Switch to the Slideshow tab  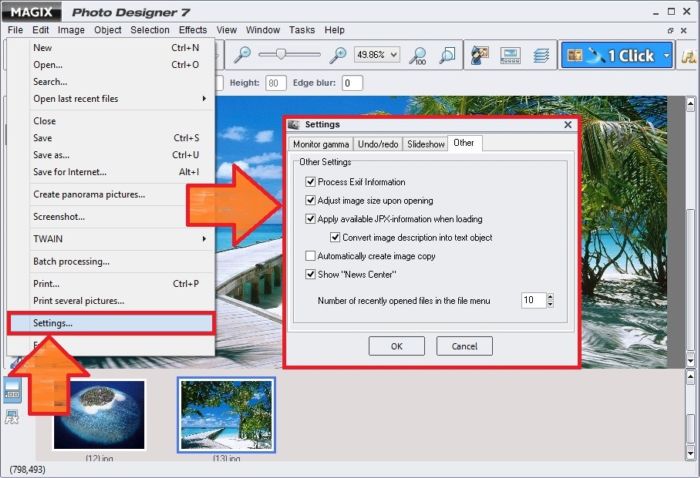pos(425,145)
